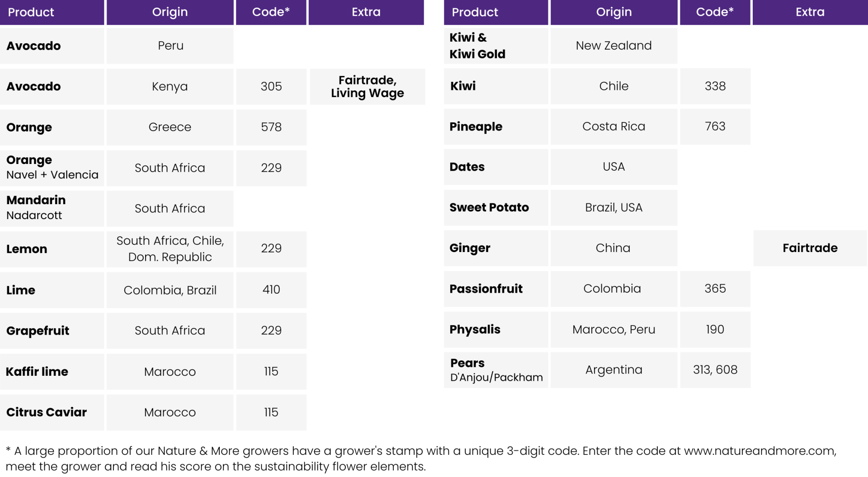
Task: Select the left Code* column header
Action: click(271, 12)
